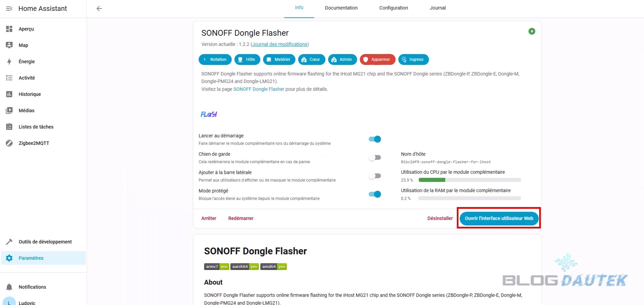The image size is (644, 305).
Task: Switch to the Journal tab
Action: point(437,8)
